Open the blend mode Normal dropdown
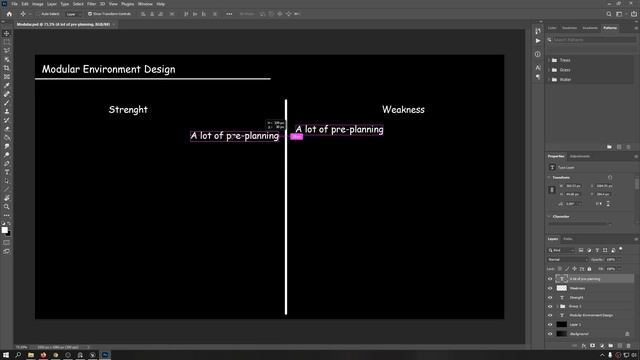 pos(567,260)
